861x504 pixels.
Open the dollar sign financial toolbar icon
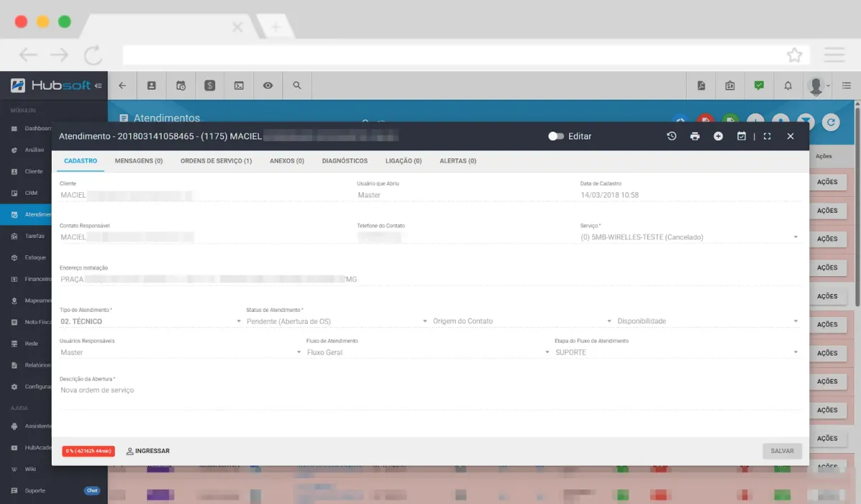pos(210,85)
